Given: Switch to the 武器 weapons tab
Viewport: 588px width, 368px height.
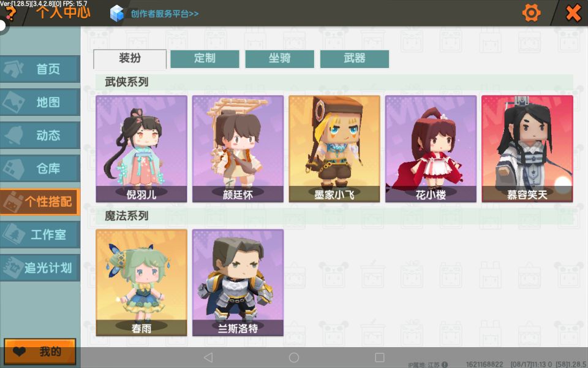Looking at the screenshot, I should click(355, 59).
